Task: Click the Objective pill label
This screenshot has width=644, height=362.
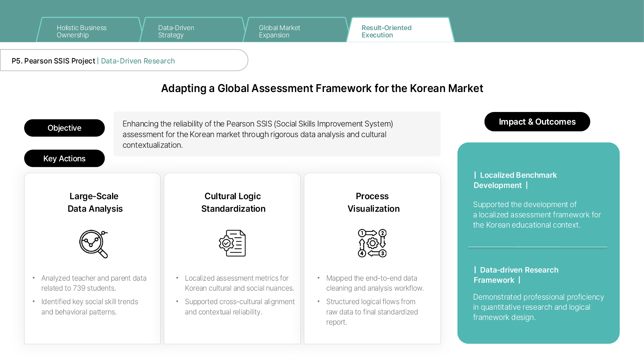Action: (x=64, y=128)
